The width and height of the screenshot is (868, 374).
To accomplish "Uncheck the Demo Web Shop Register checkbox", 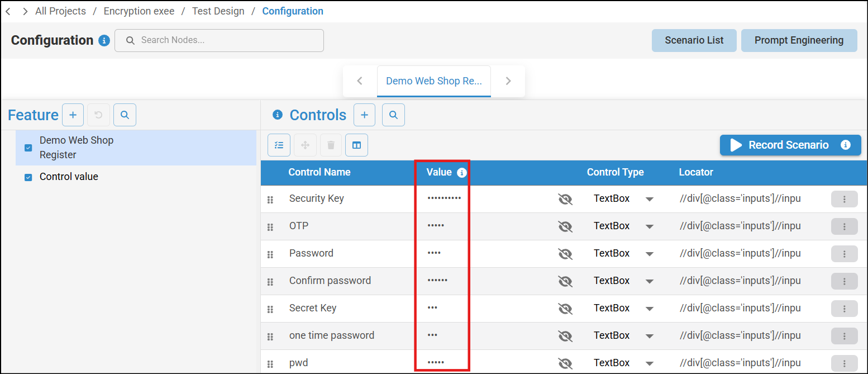I will coord(28,148).
